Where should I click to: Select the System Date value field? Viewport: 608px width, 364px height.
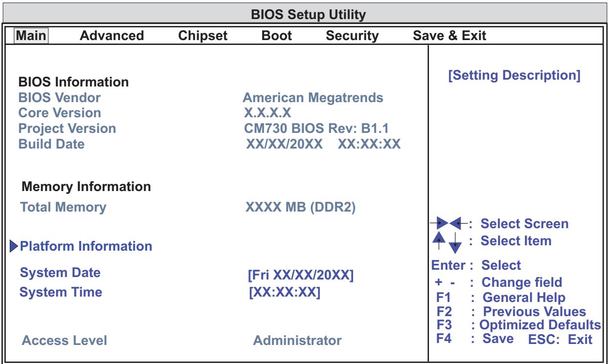(x=301, y=276)
